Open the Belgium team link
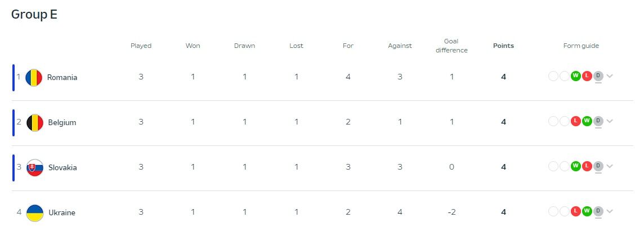This screenshot has width=644, height=235. [62, 122]
